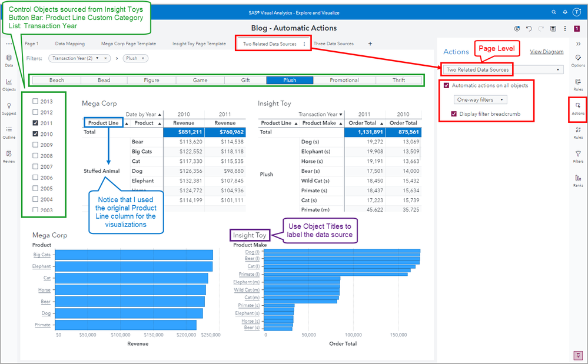Open the user profile avatar icon
This screenshot has height=364, width=588.
(x=577, y=12)
